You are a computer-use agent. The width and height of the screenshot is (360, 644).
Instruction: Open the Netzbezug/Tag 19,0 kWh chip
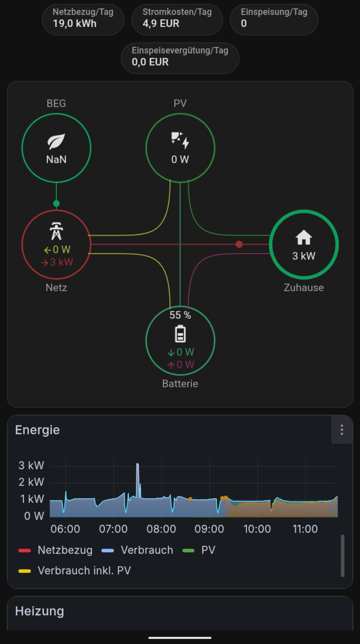pyautogui.click(x=83, y=19)
